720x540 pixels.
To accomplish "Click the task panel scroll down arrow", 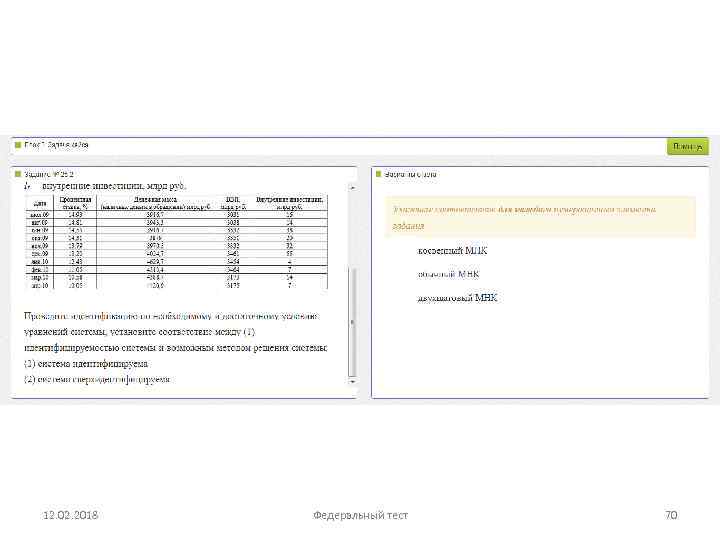I will pyautogui.click(x=352, y=382).
